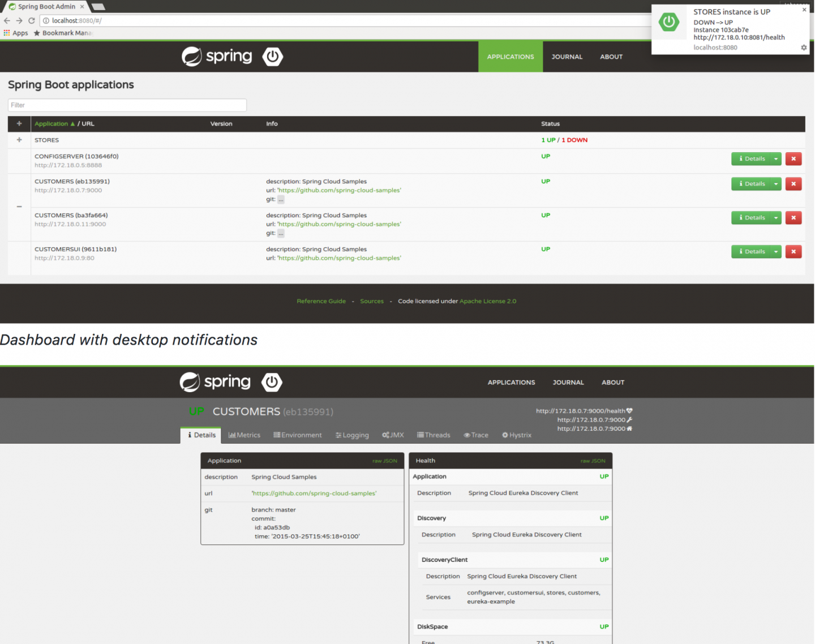Open the Apps bookmark shortcut
This screenshot has height=644, width=815.
[16, 33]
